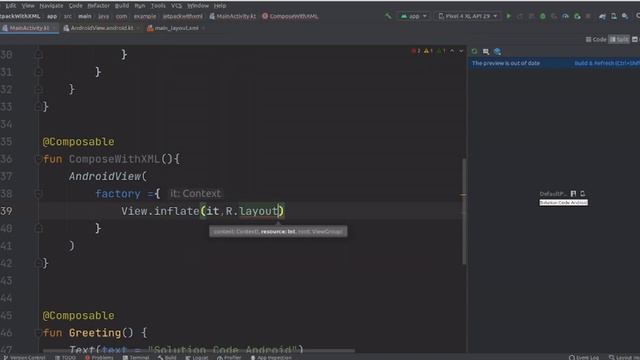Go to previous highlighted error arrow

pyautogui.click(x=452, y=51)
